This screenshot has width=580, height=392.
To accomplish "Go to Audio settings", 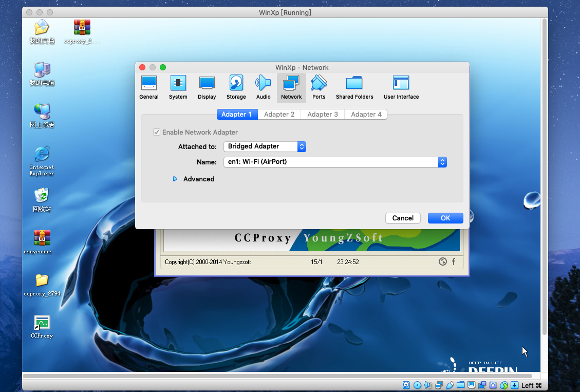I will 263,87.
